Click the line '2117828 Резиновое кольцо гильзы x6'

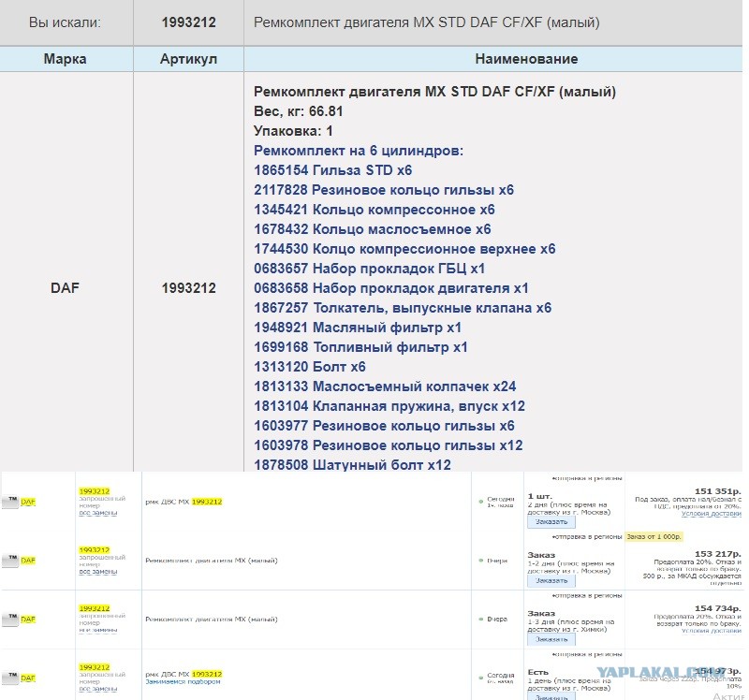click(x=384, y=190)
